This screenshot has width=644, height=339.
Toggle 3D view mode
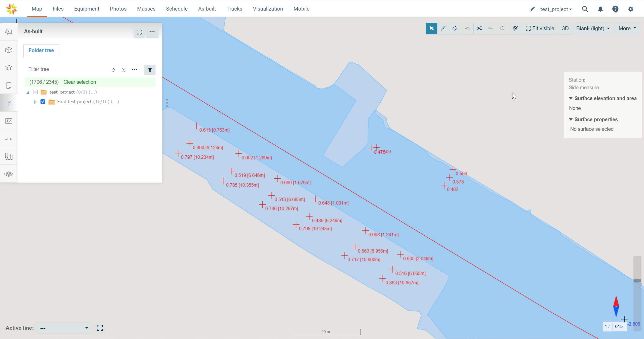coord(565,28)
